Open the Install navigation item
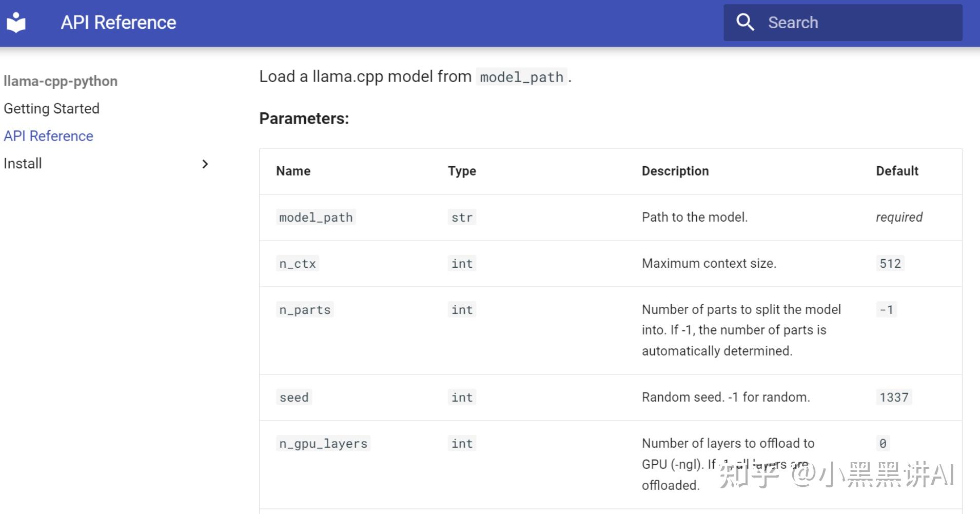Image resolution: width=980 pixels, height=514 pixels. pyautogui.click(x=23, y=164)
